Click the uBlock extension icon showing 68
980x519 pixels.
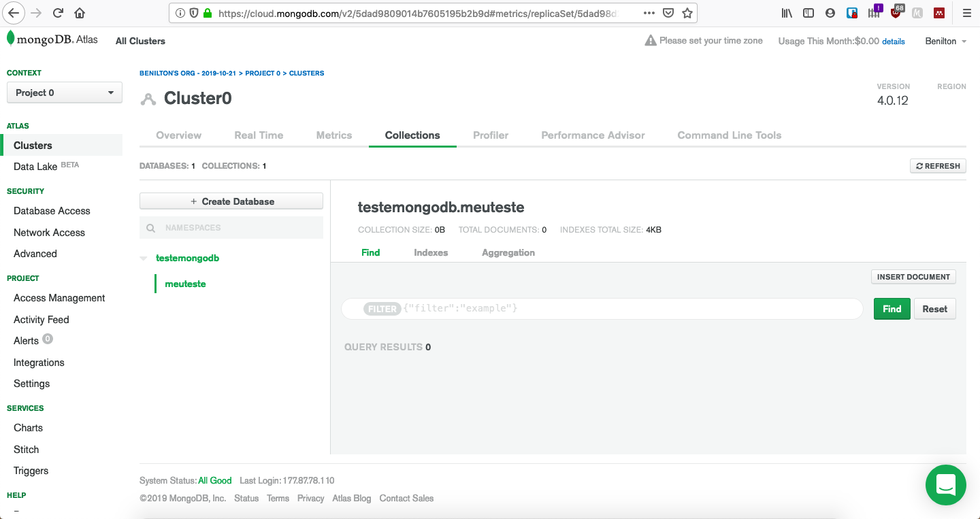pos(896,12)
